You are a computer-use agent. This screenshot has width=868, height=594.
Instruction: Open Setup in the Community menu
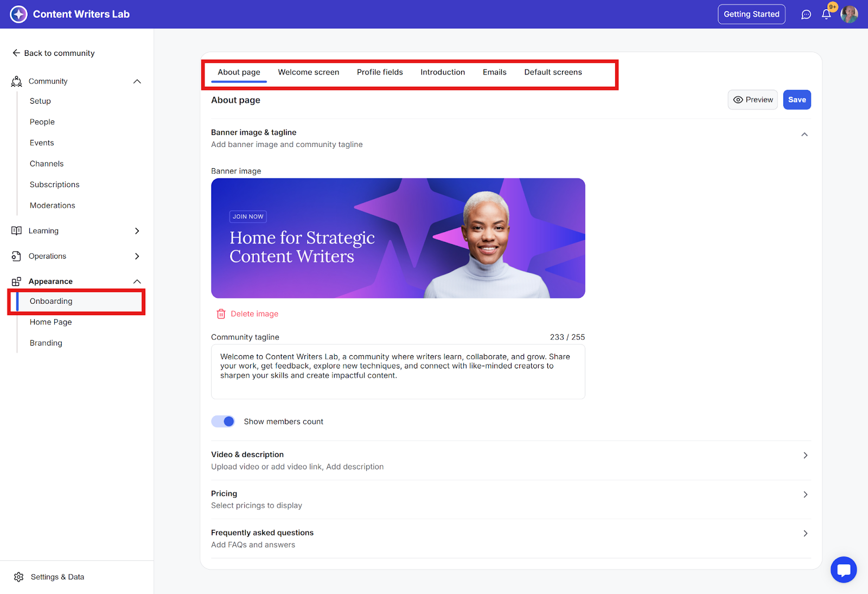tap(40, 101)
